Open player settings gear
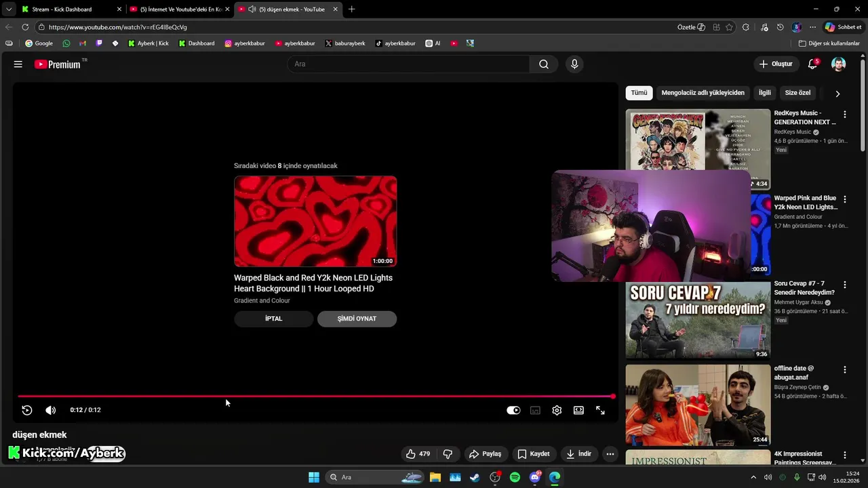 click(557, 410)
